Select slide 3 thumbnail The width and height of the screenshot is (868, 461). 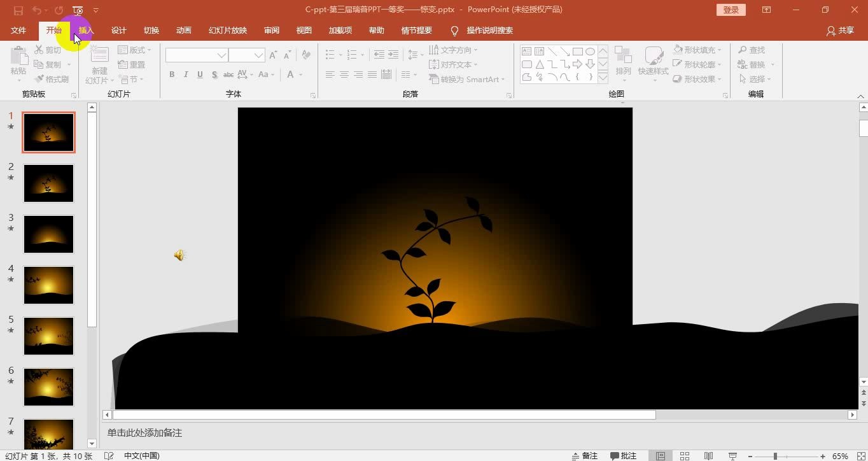pos(48,234)
